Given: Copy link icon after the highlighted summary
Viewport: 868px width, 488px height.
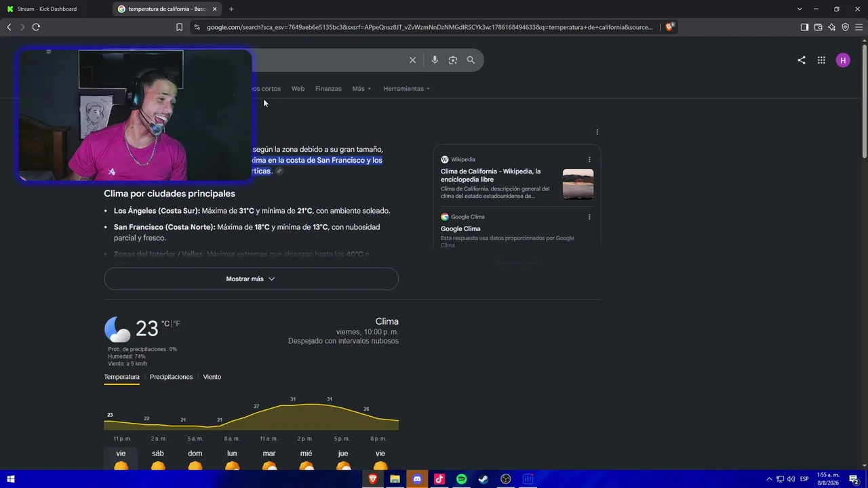Looking at the screenshot, I should (x=279, y=171).
